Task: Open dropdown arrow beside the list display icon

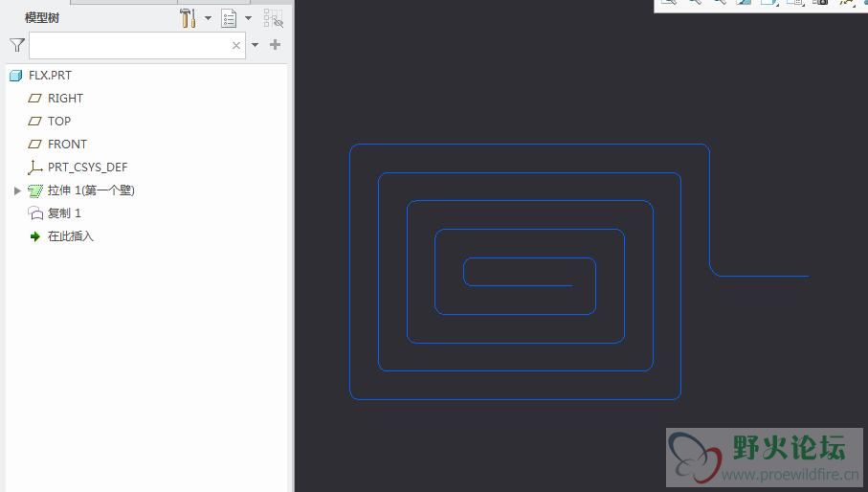Action: point(249,18)
